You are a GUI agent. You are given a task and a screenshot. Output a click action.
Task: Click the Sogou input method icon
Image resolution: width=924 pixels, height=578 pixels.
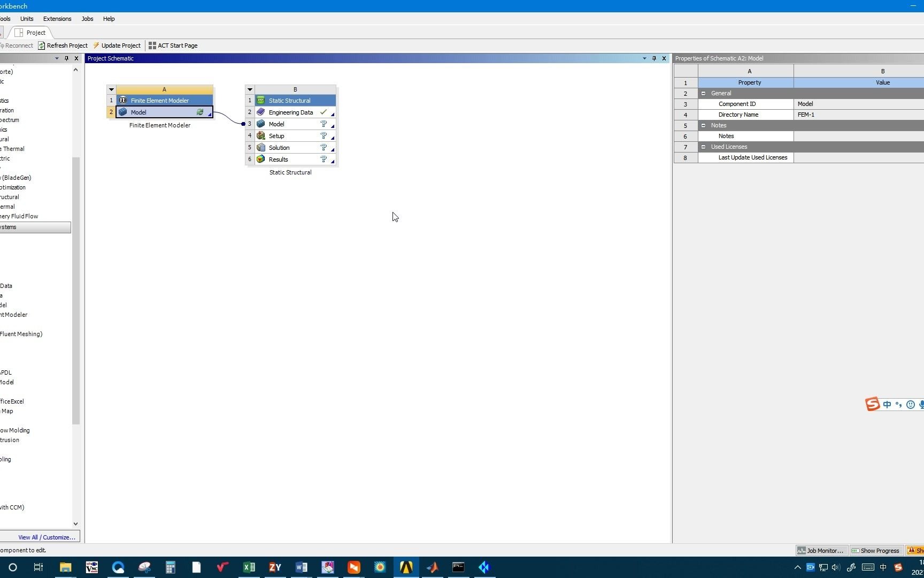pos(898,567)
